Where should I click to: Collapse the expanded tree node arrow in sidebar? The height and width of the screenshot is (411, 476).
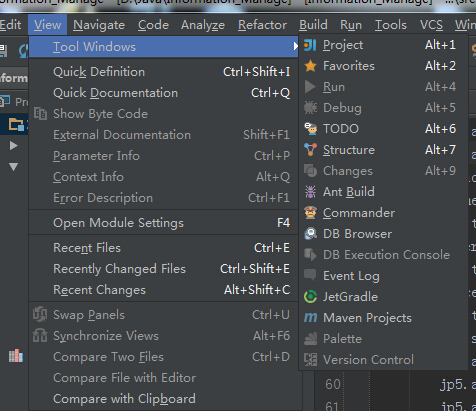13,167
